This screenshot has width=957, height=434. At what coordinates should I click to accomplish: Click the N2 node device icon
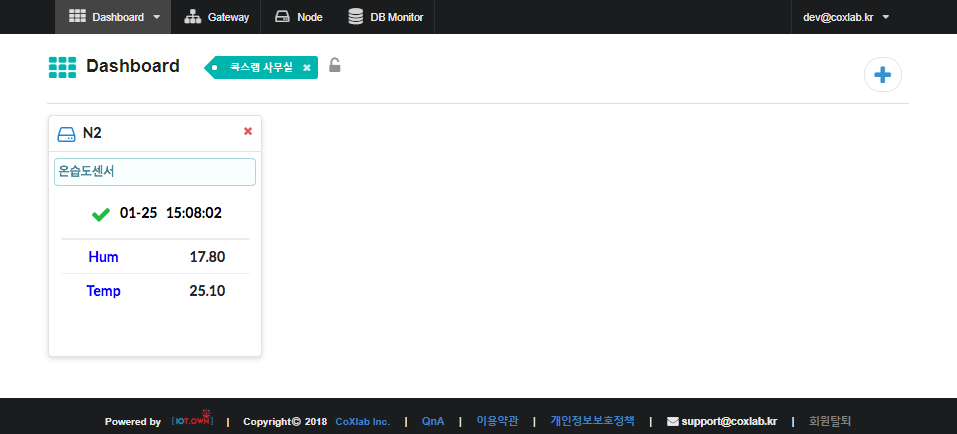click(66, 133)
